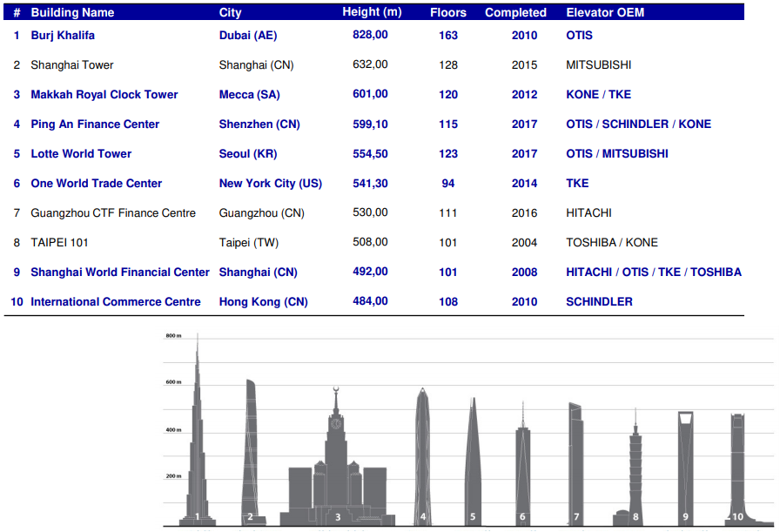Click the TOSHIBA / KONE OEM cell

click(x=612, y=243)
